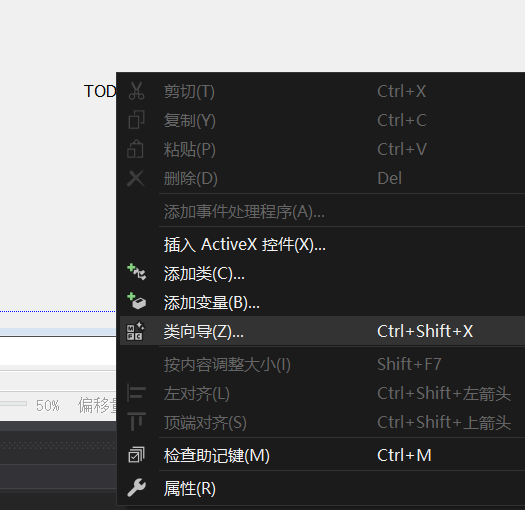Click the 50% zoom value label
525x510 pixels.
pos(48,406)
